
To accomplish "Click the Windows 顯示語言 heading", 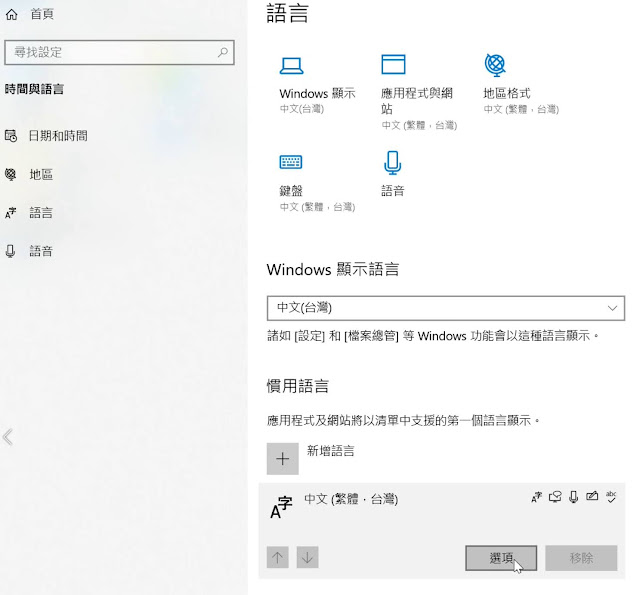I will click(333, 269).
